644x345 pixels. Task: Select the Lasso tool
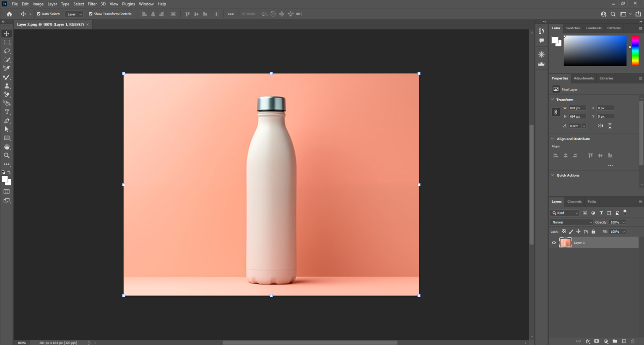click(6, 51)
